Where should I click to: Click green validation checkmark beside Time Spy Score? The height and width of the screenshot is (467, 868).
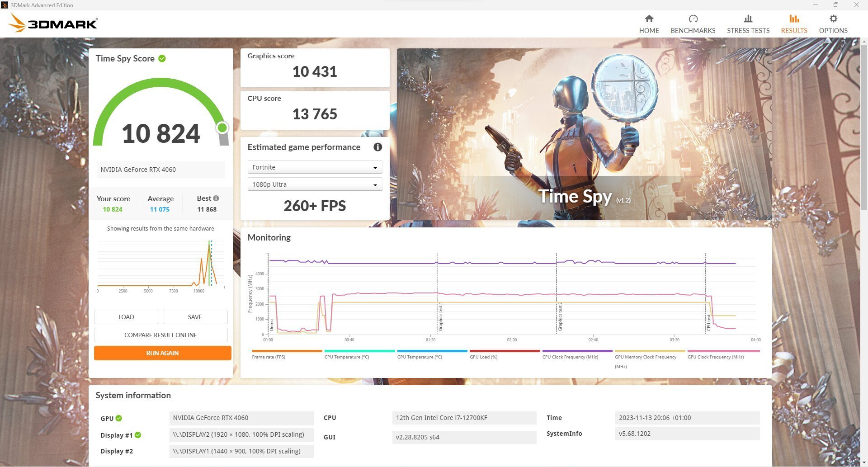(162, 58)
